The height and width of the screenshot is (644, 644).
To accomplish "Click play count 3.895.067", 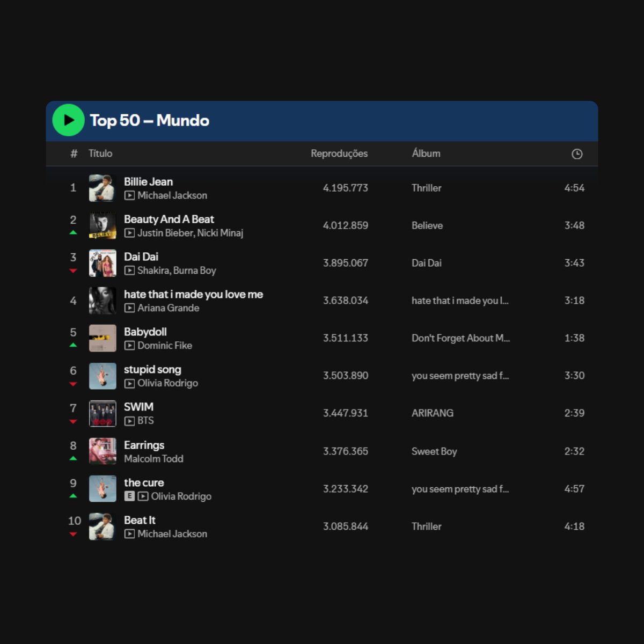I will 345,263.
